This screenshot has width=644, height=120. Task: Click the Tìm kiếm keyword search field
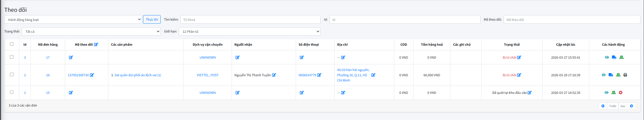click(x=250, y=20)
